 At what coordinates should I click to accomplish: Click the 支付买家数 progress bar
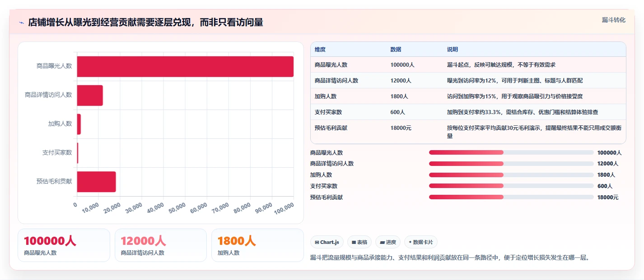pyautogui.click(x=511, y=186)
